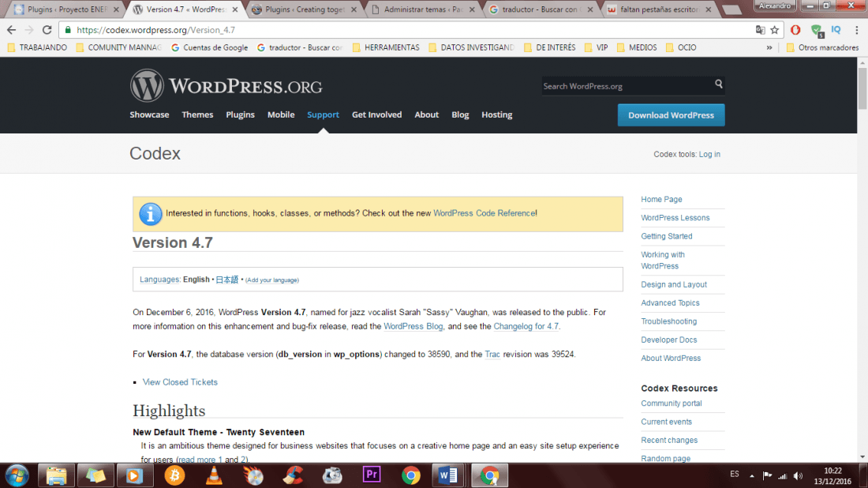Screen dimensions: 868x488
Task: Click the Action Center flag icon
Action: [767, 476]
